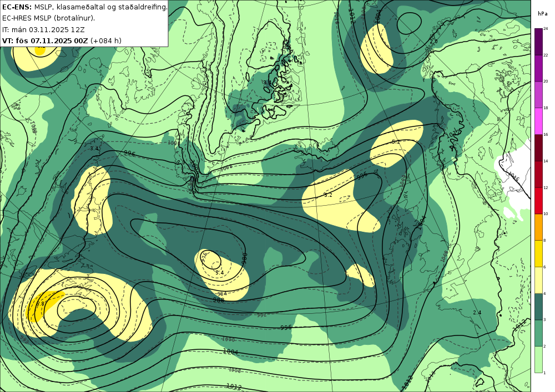Click the dark maroon 14–16 hPa legend swatch
The image size is (555, 392).
coord(538,147)
